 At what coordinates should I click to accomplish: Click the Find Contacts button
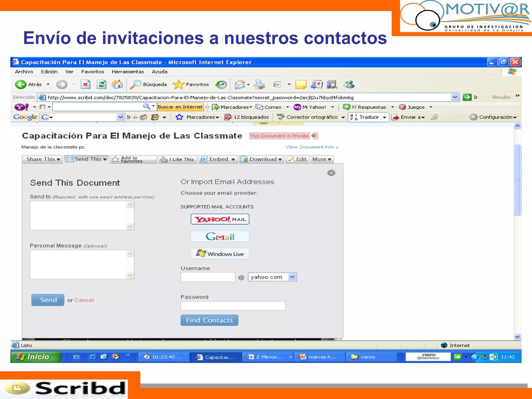coord(209,320)
